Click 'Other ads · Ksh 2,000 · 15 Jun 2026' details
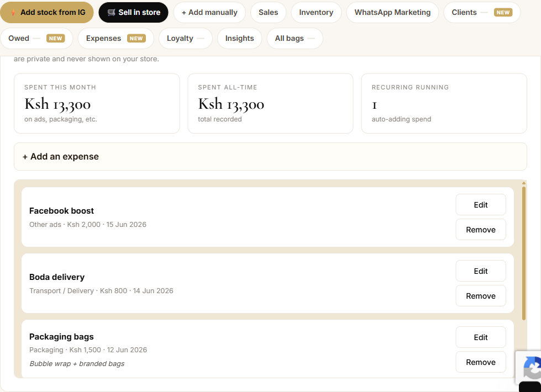This screenshot has height=392, width=541. (x=88, y=225)
